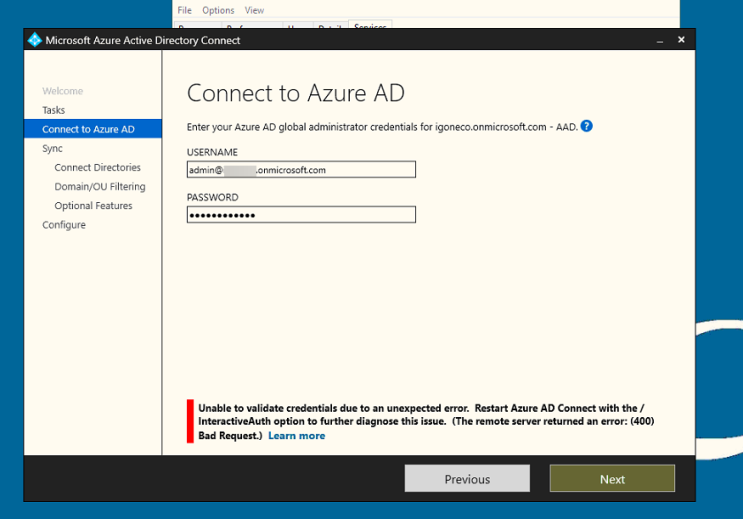Select Connect Directories in sidebar
The height and width of the screenshot is (519, 743).
[98, 167]
